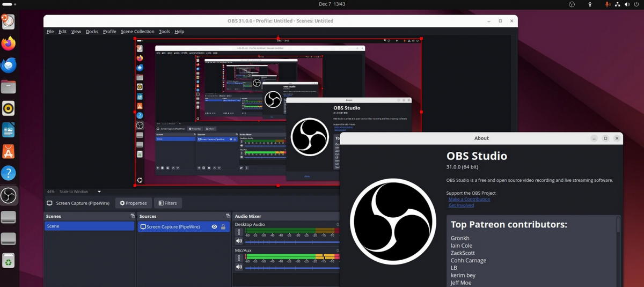Click the large OBS logo in the About window

click(x=393, y=222)
